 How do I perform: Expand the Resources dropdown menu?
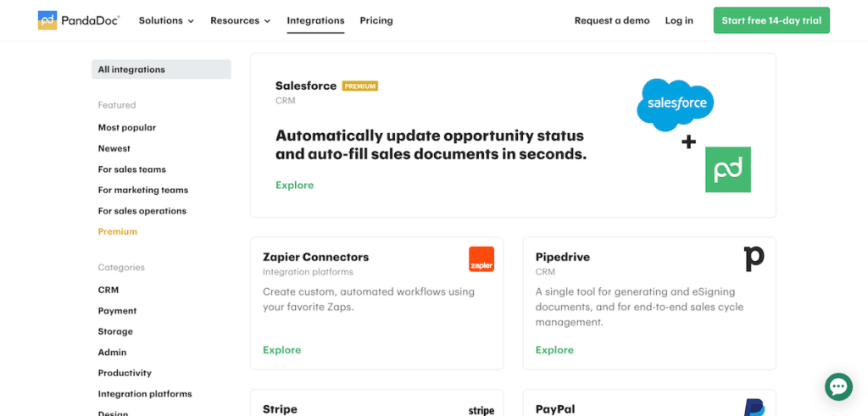[240, 20]
